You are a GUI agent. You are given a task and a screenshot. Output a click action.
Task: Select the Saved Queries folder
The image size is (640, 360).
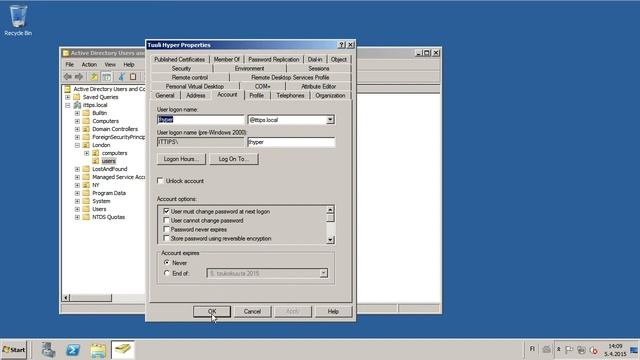click(x=100, y=97)
